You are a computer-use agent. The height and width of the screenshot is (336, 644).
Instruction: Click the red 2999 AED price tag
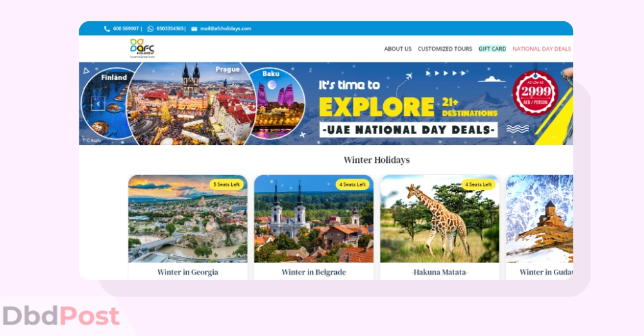(535, 93)
